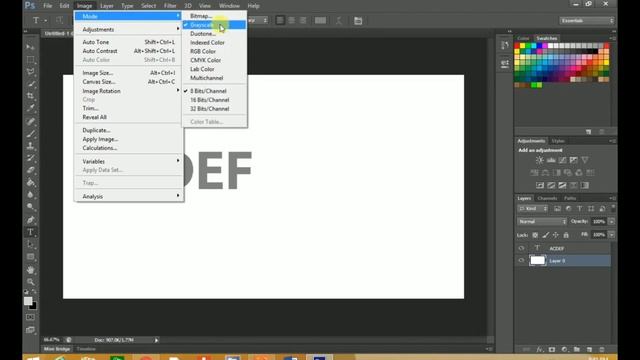This screenshot has height=360, width=640.
Task: Select the Lasso tool
Action: pyautogui.click(x=30, y=72)
